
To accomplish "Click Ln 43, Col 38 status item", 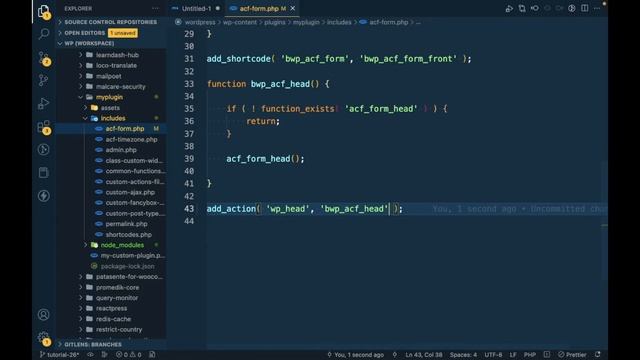I will pos(424,354).
